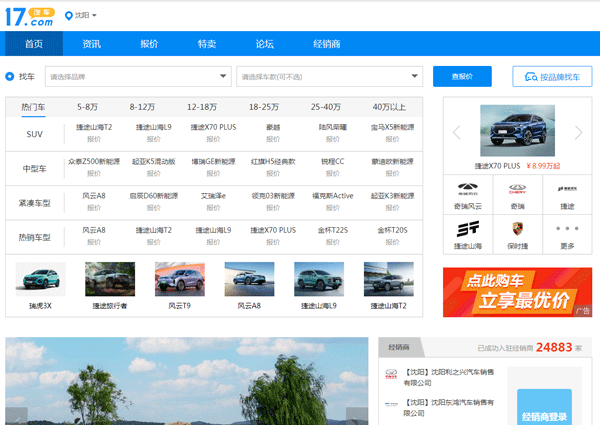Image resolution: width=600 pixels, height=425 pixels.
Task: Open the 特卖 nav item
Action: tap(207, 44)
